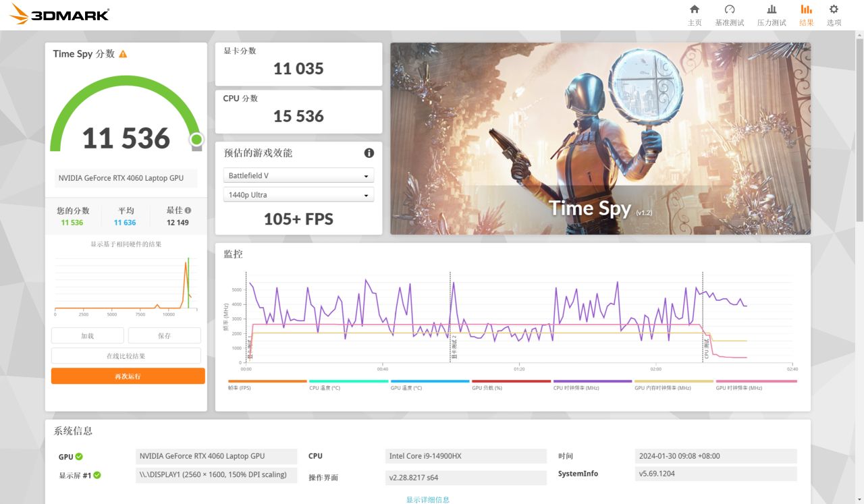Click the 在线比较结果 compare online button
The image size is (864, 504).
pos(126,356)
